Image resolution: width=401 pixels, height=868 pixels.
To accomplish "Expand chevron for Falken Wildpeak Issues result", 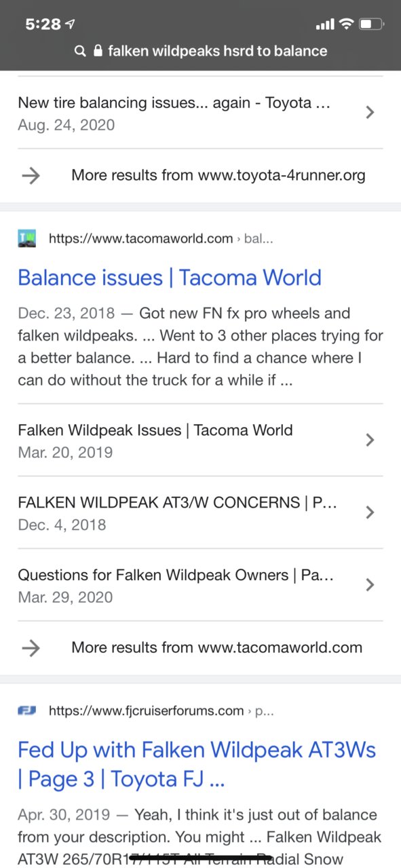I will pyautogui.click(x=370, y=440).
